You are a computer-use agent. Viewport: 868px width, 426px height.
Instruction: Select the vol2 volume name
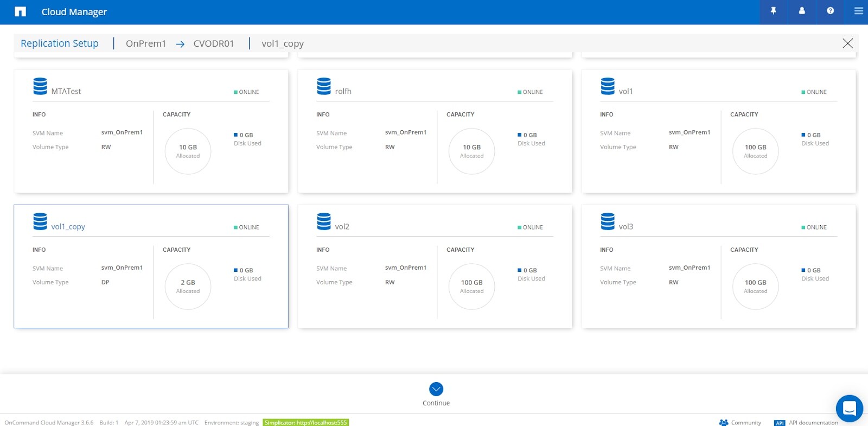[342, 227]
